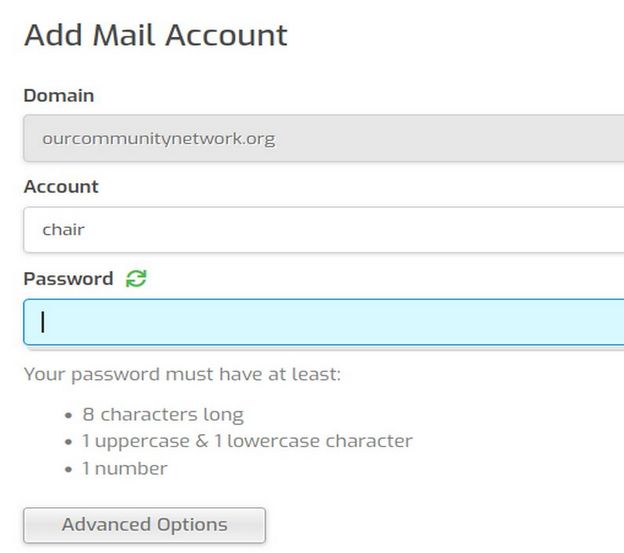The image size is (624, 553).
Task: Select the 'ourcommunitynetwork.org' domain text
Action: 158,138
